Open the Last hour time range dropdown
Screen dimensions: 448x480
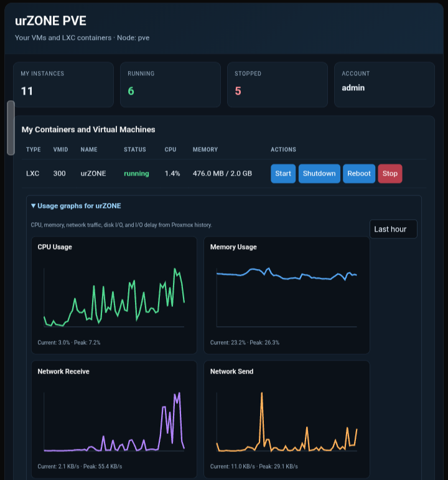click(393, 229)
